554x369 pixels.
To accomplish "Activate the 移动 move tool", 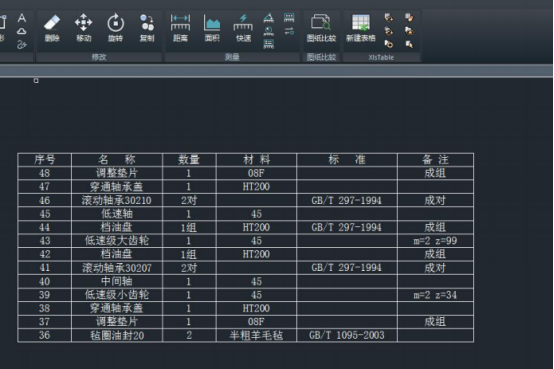I will [x=83, y=28].
